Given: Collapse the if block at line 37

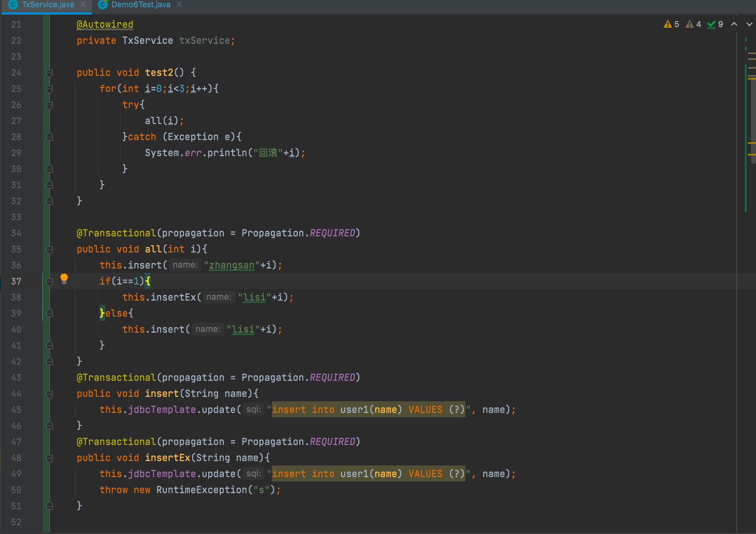Looking at the screenshot, I should coord(50,282).
